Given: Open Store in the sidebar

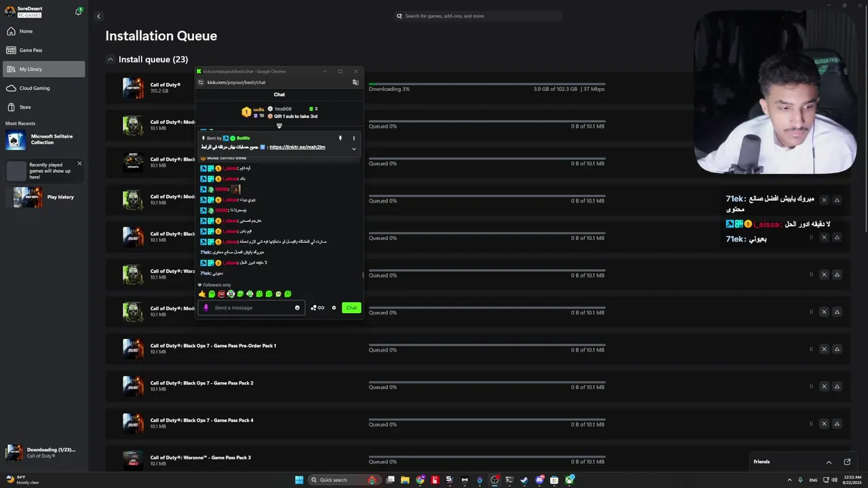Looking at the screenshot, I should (44, 107).
